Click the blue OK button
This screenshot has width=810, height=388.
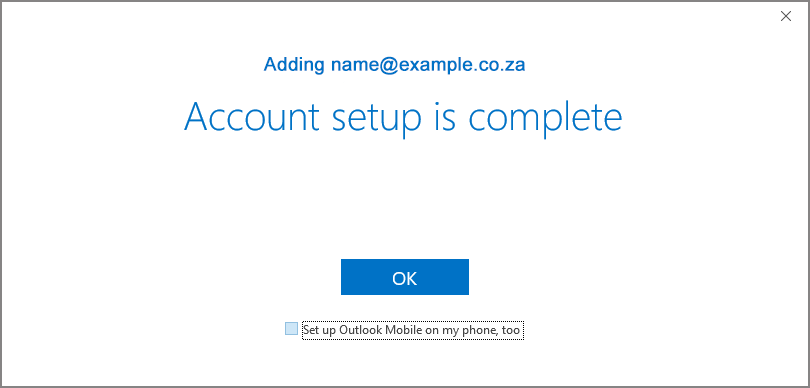(x=404, y=277)
